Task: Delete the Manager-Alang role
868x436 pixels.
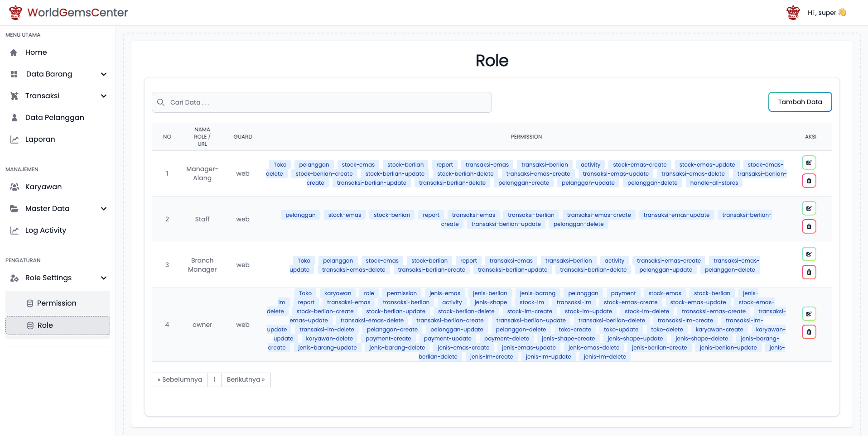Action: pyautogui.click(x=809, y=181)
